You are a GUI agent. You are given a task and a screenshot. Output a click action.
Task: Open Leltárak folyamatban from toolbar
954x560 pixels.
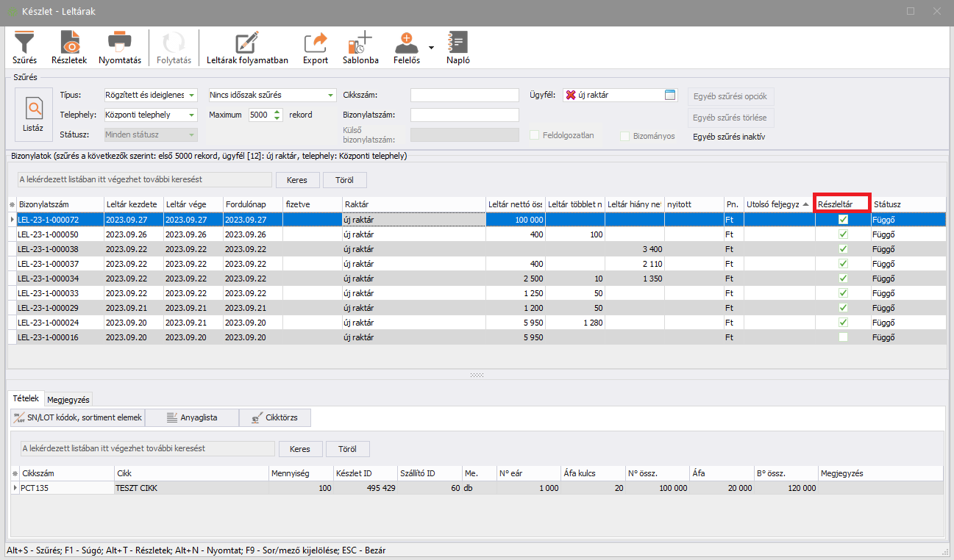247,47
